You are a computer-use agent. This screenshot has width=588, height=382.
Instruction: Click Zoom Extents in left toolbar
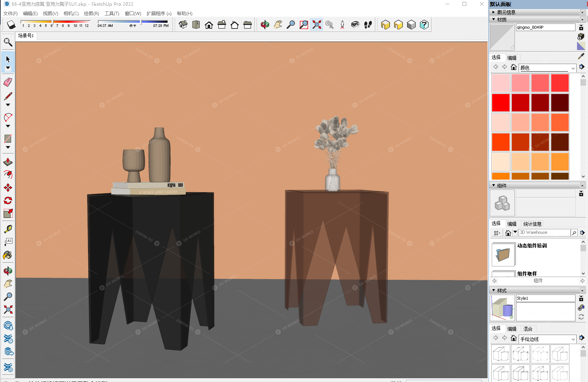pos(8,309)
